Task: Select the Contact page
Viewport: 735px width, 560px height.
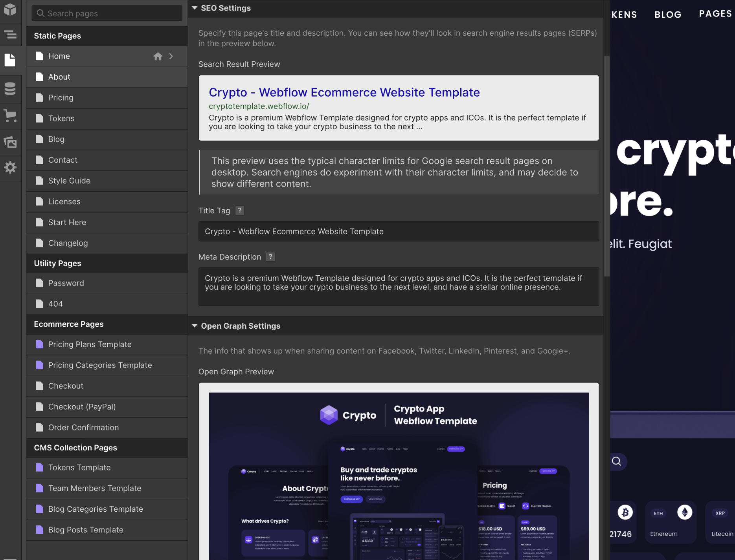Action: [107, 160]
